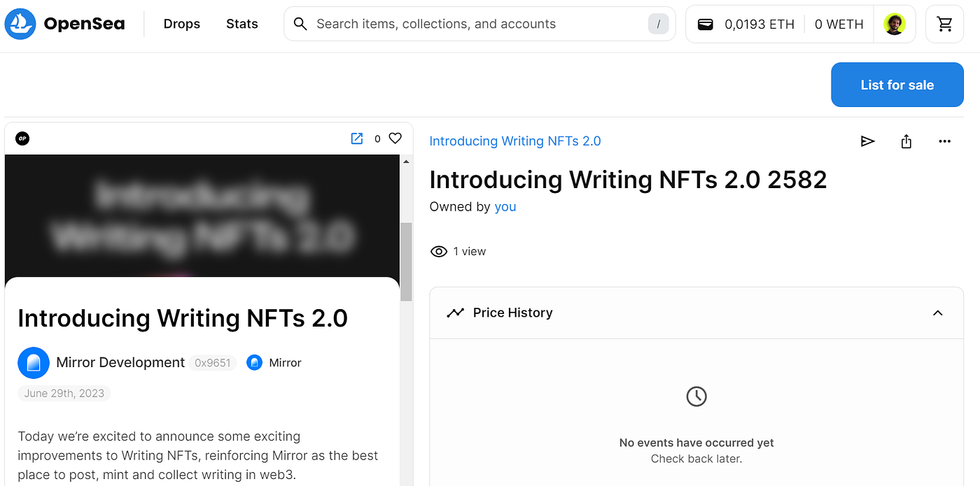Click the small Mirror publication icon
Viewport: 980px width, 486px height.
click(255, 363)
